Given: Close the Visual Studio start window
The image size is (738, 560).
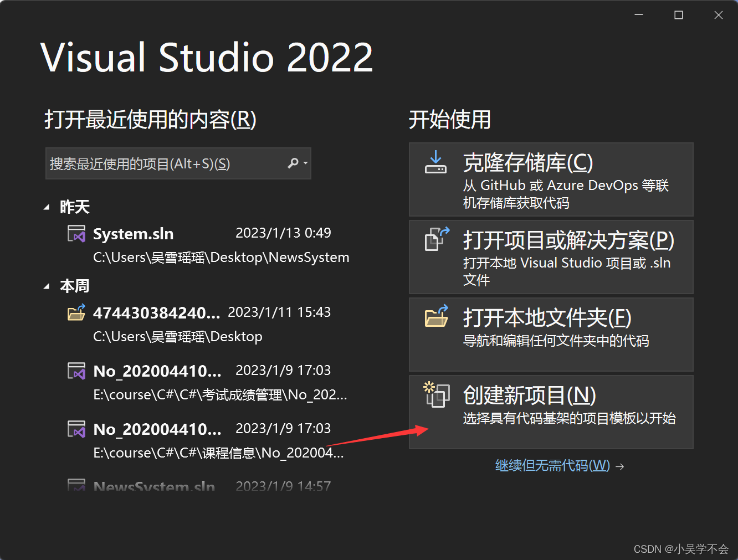Looking at the screenshot, I should click(x=718, y=15).
